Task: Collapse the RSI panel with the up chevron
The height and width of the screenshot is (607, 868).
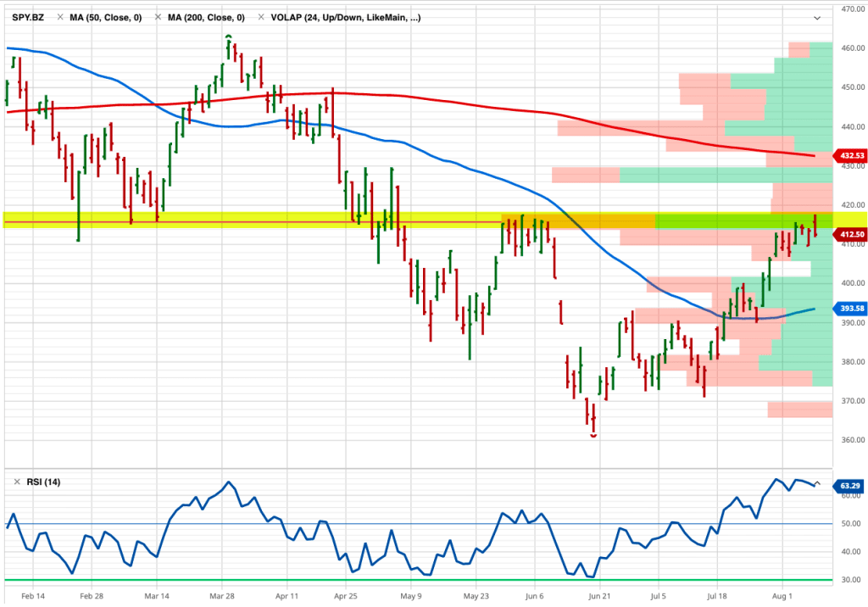Action: pyautogui.click(x=817, y=483)
